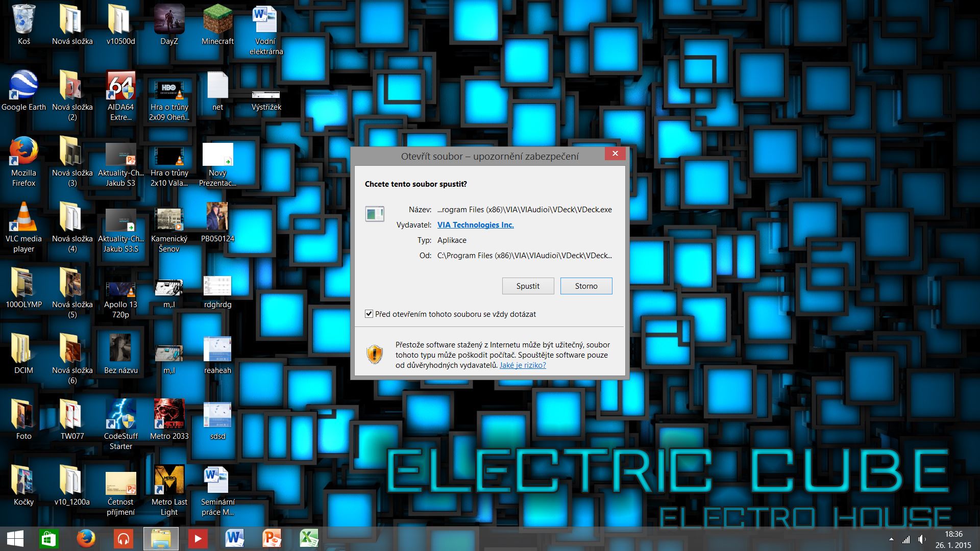Uncheck always ask before opening file
980x551 pixels.
point(369,314)
